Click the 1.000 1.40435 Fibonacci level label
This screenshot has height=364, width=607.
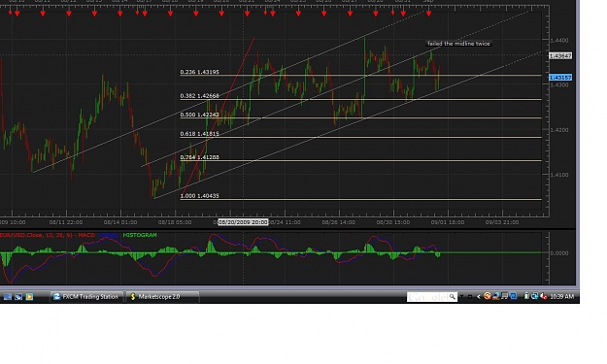point(199,196)
